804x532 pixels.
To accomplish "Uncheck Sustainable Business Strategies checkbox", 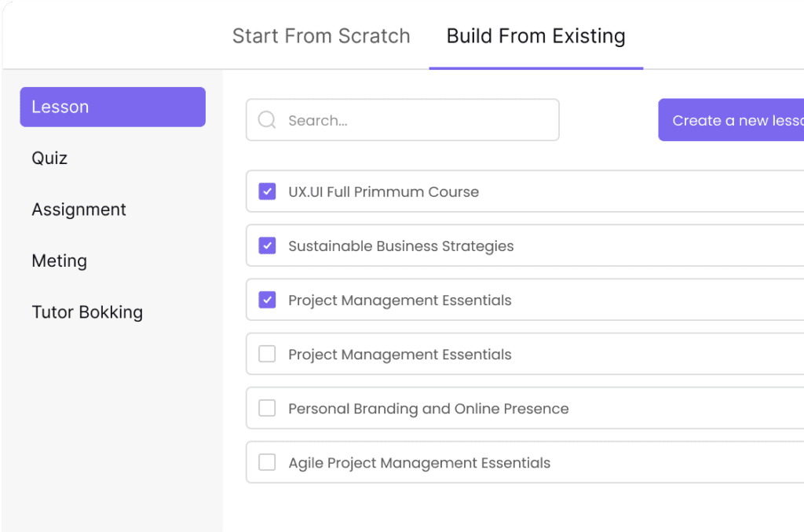I will coord(267,246).
